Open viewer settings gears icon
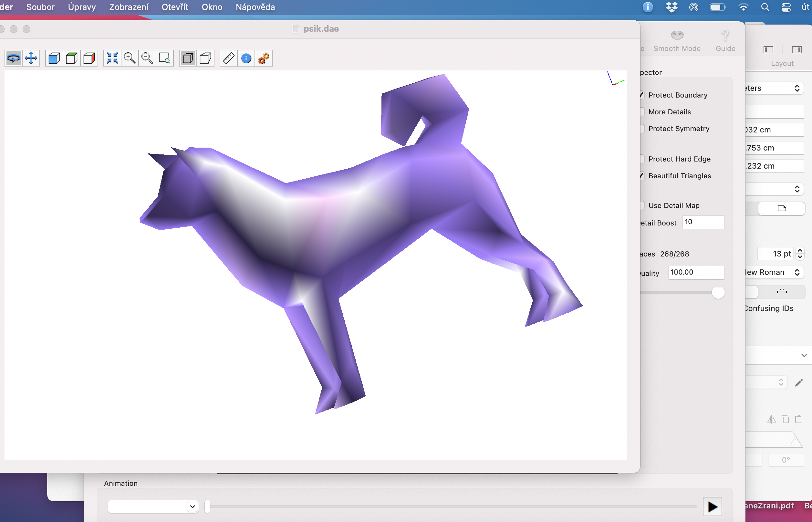 tap(264, 58)
